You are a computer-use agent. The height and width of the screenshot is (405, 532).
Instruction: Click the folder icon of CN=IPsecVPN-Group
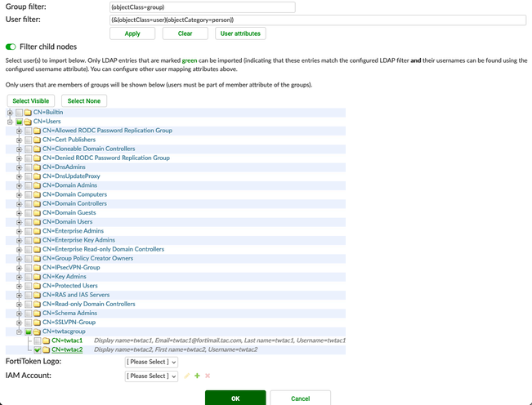click(37, 268)
